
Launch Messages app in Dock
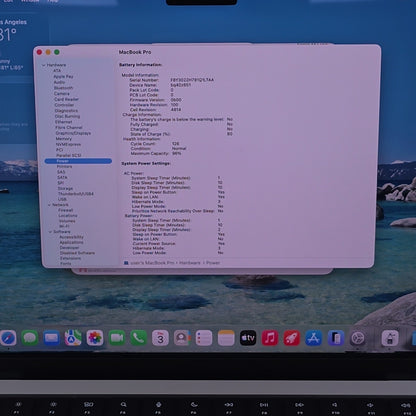(x=30, y=338)
